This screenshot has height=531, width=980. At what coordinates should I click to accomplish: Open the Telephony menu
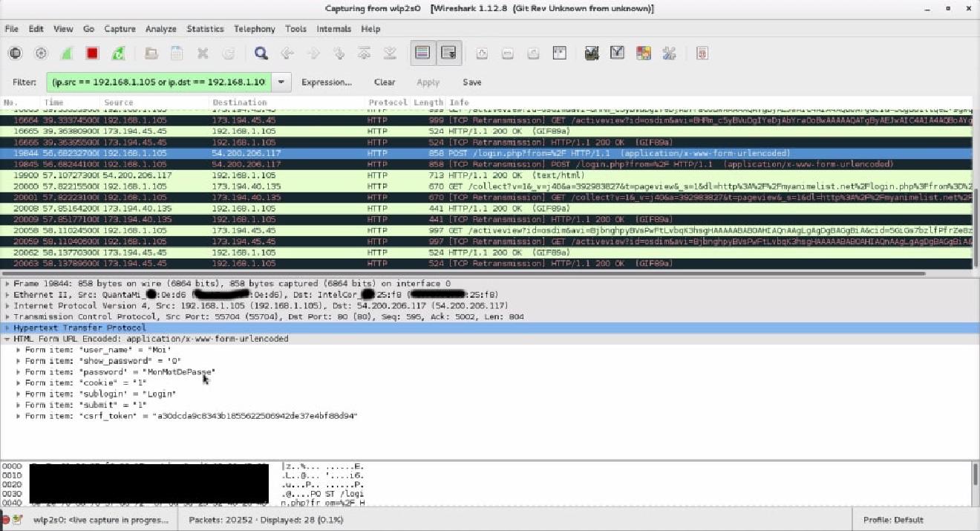[254, 29]
